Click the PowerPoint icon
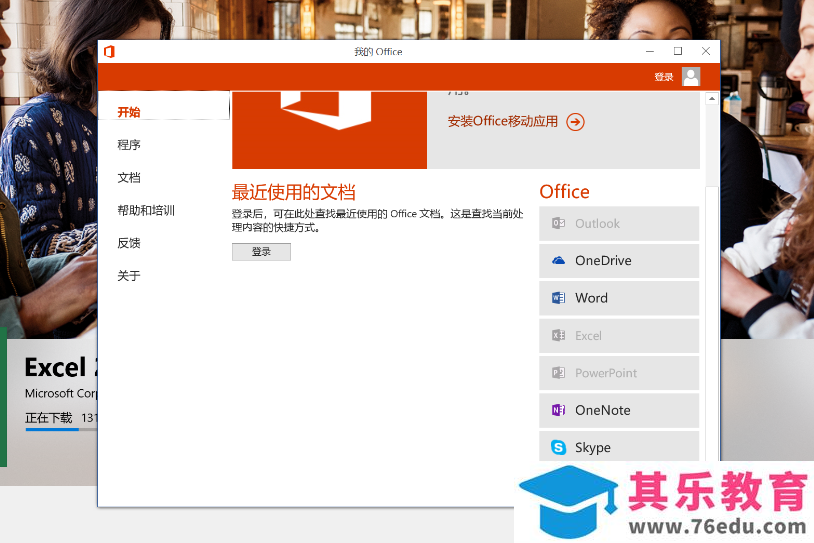Screen dimensions: 814x543 [559, 373]
